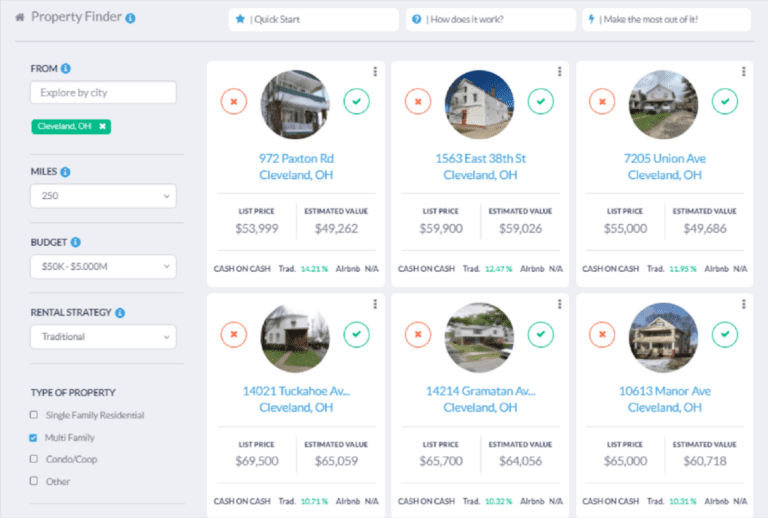This screenshot has width=768, height=518.
Task: Click the info icon next to Property Finder
Action: point(131,18)
